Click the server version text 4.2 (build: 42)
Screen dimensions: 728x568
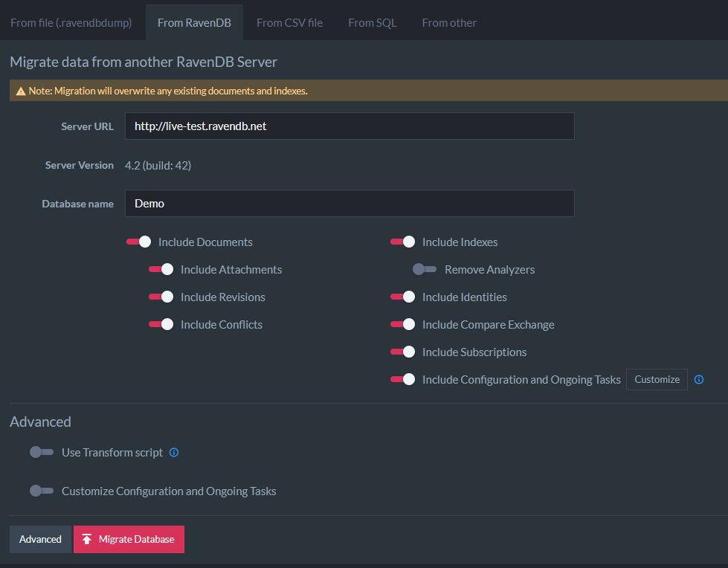click(x=158, y=165)
